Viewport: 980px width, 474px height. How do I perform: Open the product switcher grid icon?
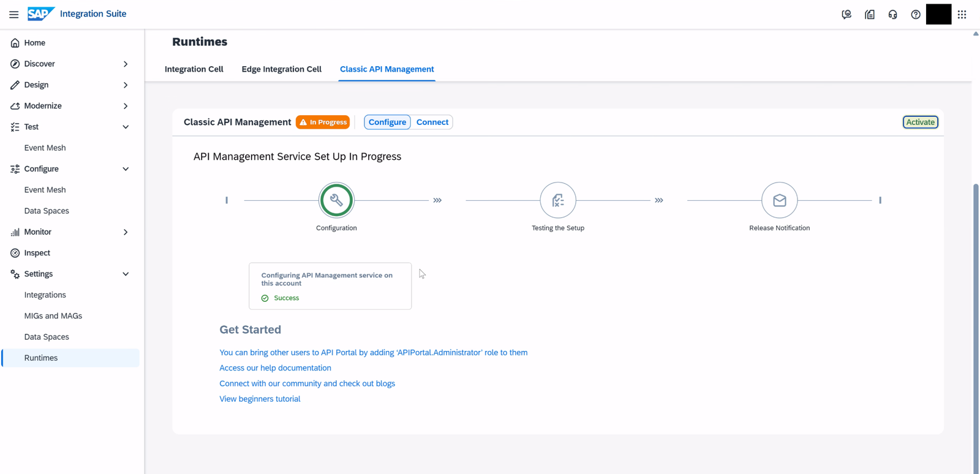point(962,15)
